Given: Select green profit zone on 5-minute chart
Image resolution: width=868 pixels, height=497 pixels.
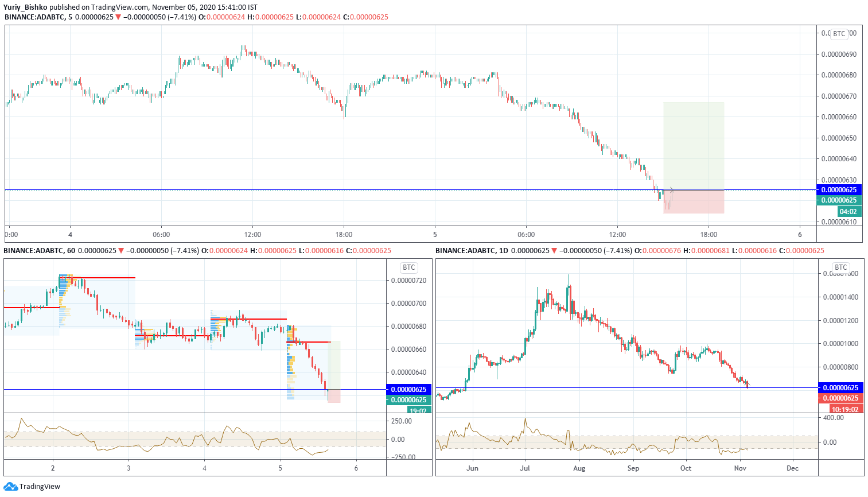Looking at the screenshot, I should coord(694,146).
